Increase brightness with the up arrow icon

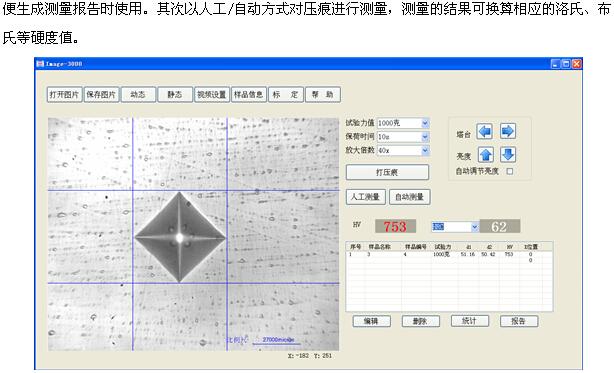[x=486, y=155]
